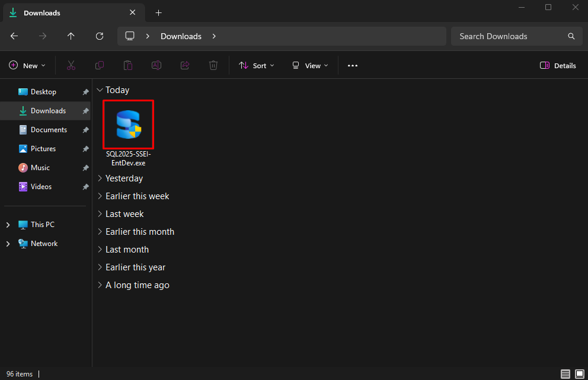Expand This PC tree node
Screen dimensions: 588x380
point(8,225)
